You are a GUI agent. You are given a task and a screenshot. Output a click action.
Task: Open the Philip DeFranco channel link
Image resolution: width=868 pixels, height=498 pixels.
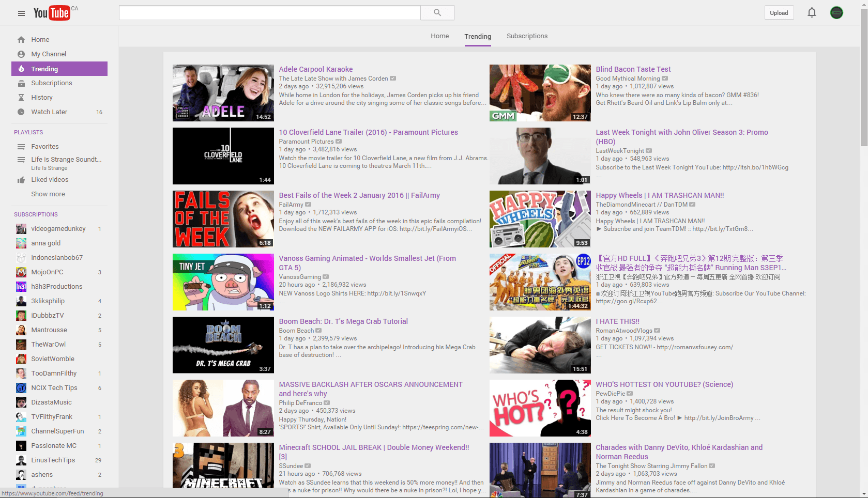(x=300, y=403)
